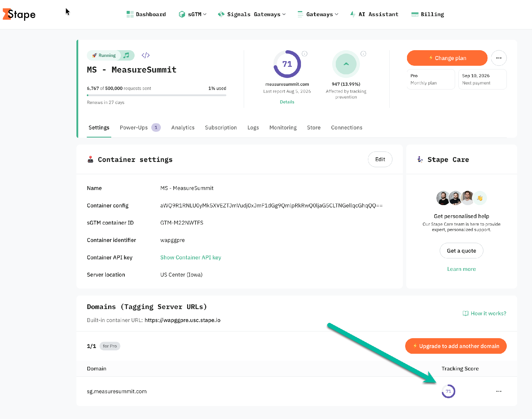Open the How it works? link
Screen dimensions: 532x419
[x=484, y=313]
